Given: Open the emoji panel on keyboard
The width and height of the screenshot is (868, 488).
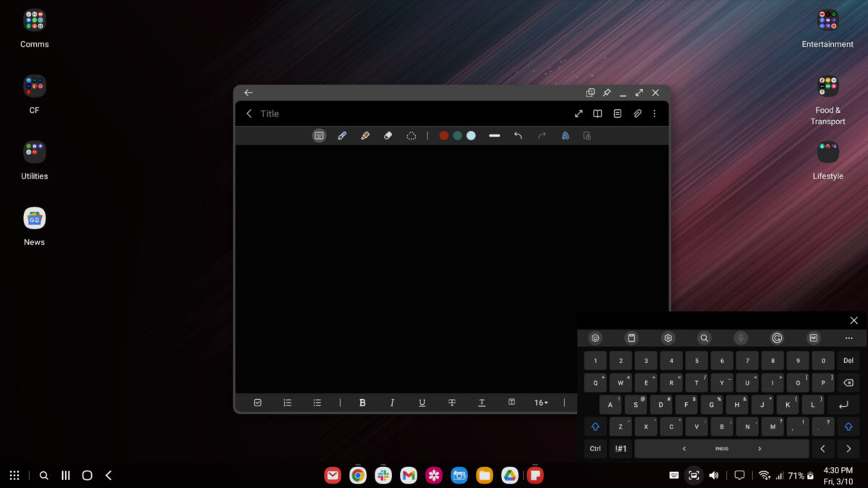Looking at the screenshot, I should [x=595, y=338].
